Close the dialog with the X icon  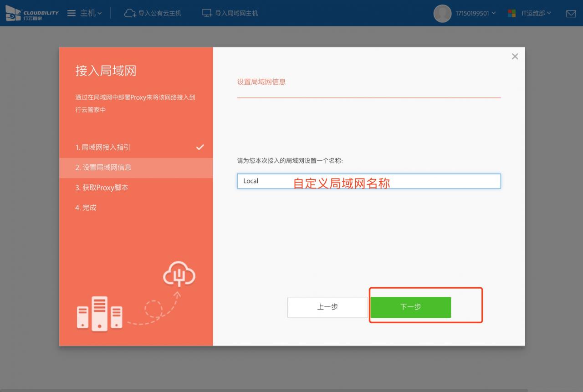pyautogui.click(x=515, y=56)
